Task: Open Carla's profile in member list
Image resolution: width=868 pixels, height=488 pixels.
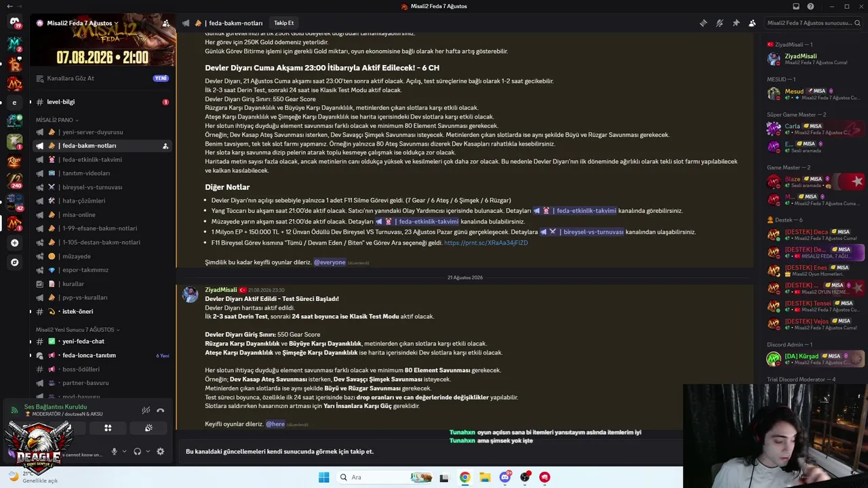Action: tap(816, 129)
